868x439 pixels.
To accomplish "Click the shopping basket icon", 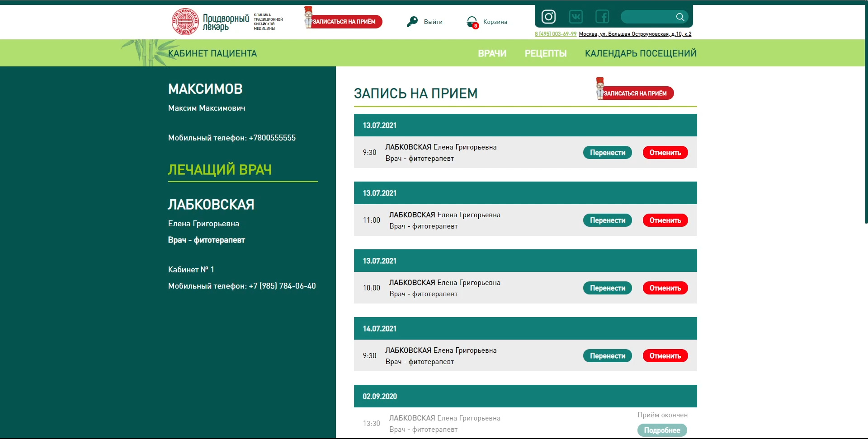I will (x=472, y=22).
